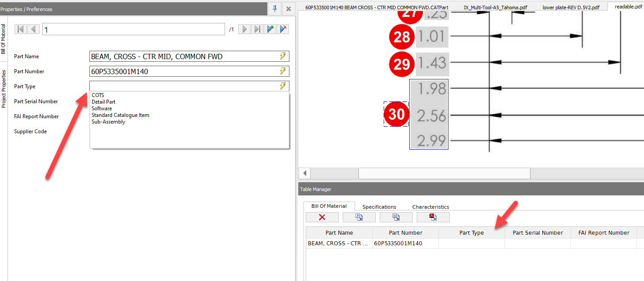Go to next record arrow
Image resolution: width=644 pixels, height=281 pixels.
[x=244, y=29]
